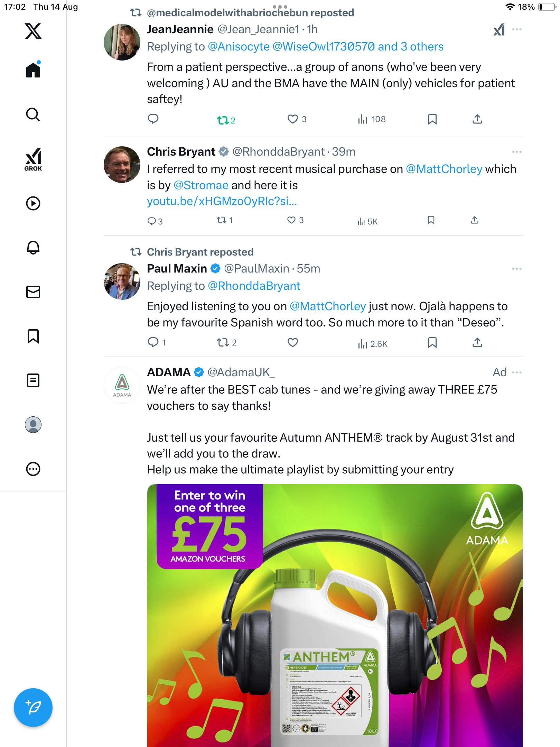Viewport: 560px width, 747px height.
Task: Open Grok from the sidebar
Action: point(33,160)
